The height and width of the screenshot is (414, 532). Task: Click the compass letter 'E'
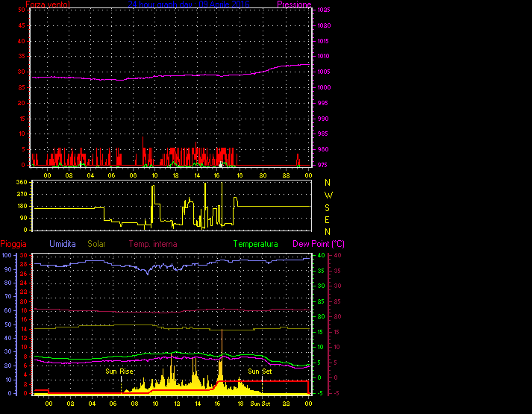tap(327, 220)
